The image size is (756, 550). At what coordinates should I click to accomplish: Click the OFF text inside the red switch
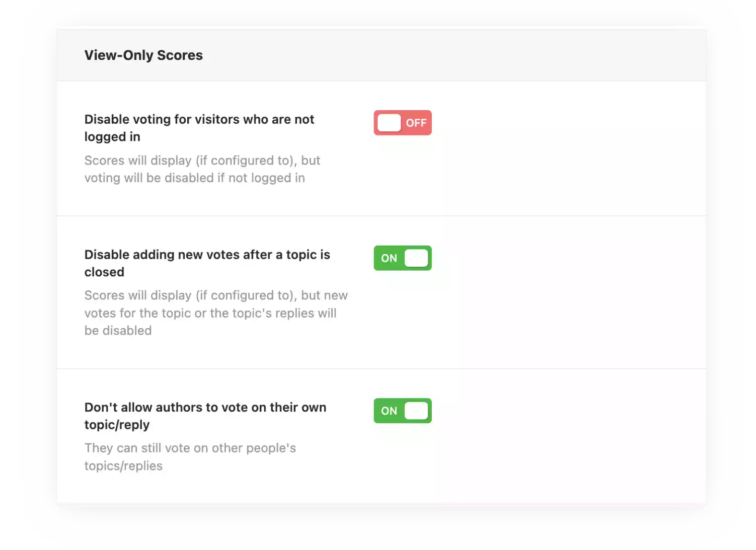click(x=416, y=123)
